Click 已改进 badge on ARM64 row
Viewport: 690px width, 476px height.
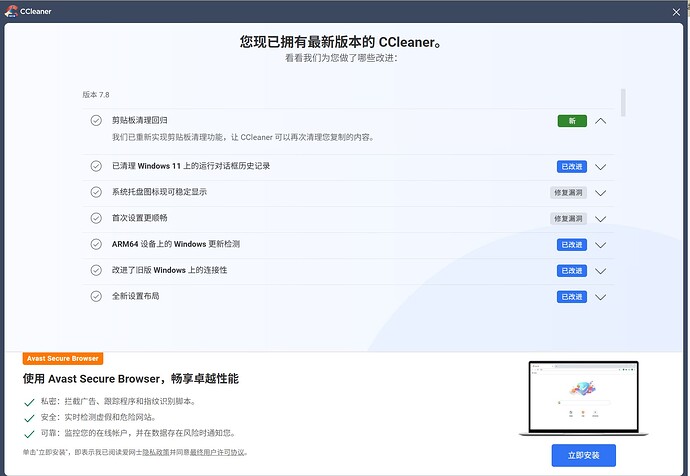pyautogui.click(x=572, y=245)
